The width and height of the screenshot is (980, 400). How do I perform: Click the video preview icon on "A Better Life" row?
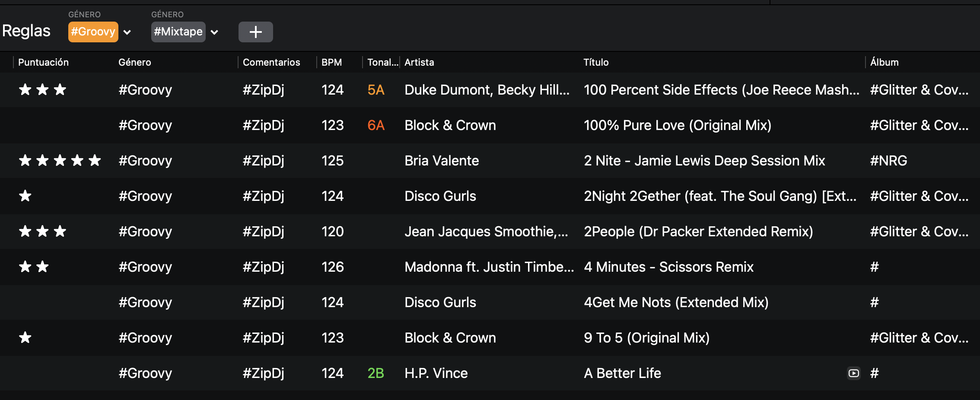tap(853, 373)
